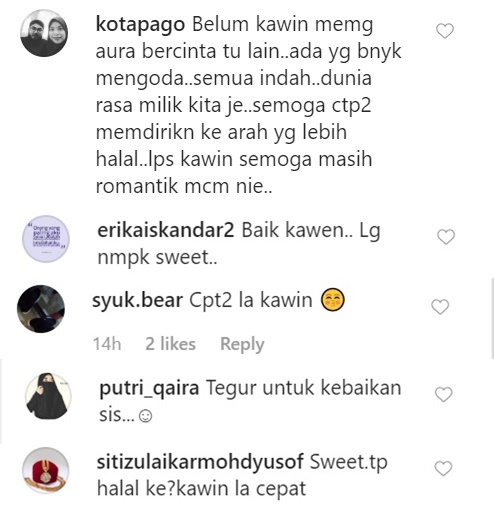Click the smiley emoji in putri_qaira's comment

(145, 416)
